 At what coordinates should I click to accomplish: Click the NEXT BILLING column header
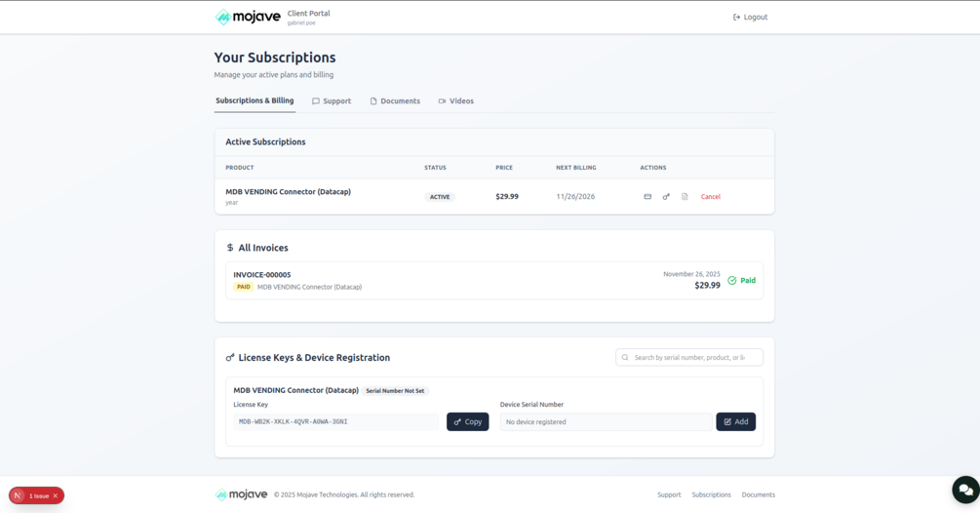(576, 168)
